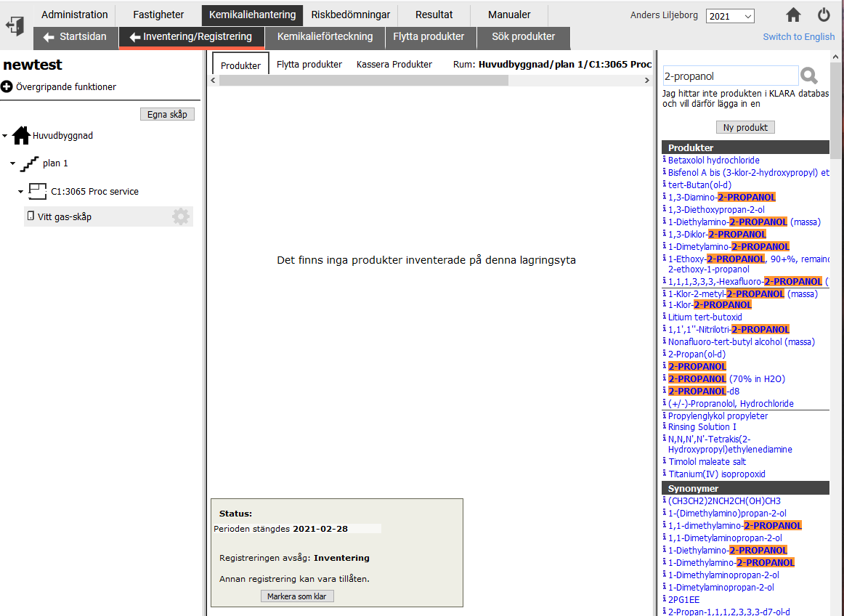The height and width of the screenshot is (616, 844).
Task: Open the year 2021 dropdown
Action: (x=730, y=16)
